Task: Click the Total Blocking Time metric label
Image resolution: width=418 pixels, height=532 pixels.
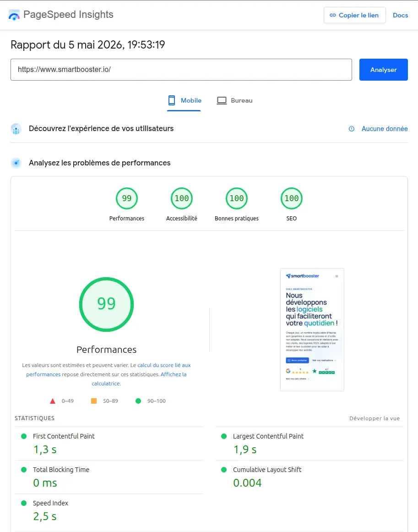Action: [61, 470]
